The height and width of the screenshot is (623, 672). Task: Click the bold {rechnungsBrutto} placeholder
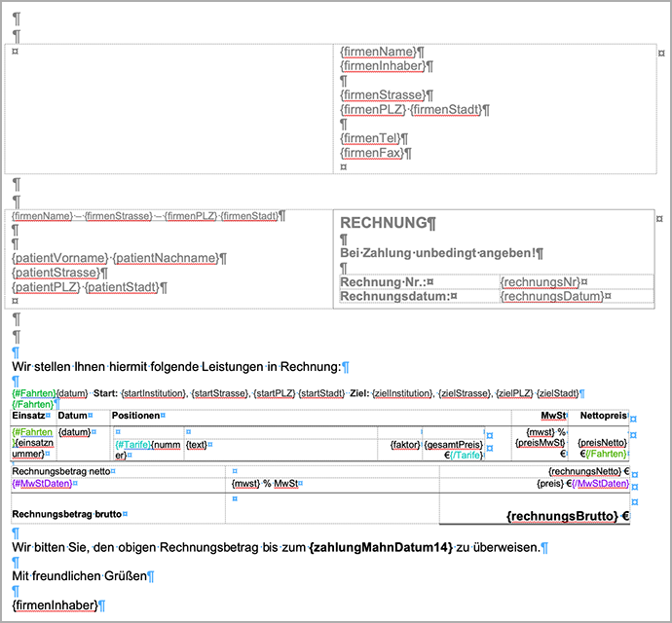[x=562, y=516]
